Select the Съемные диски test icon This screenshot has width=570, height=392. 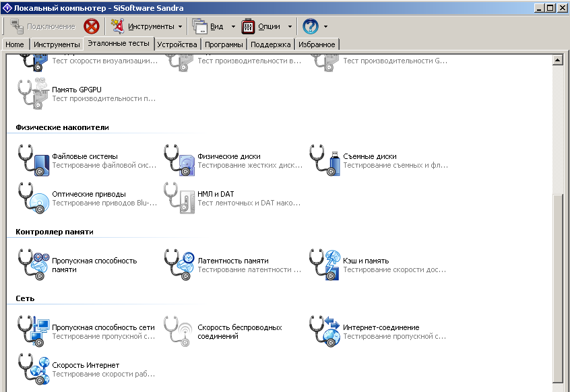[325, 160]
